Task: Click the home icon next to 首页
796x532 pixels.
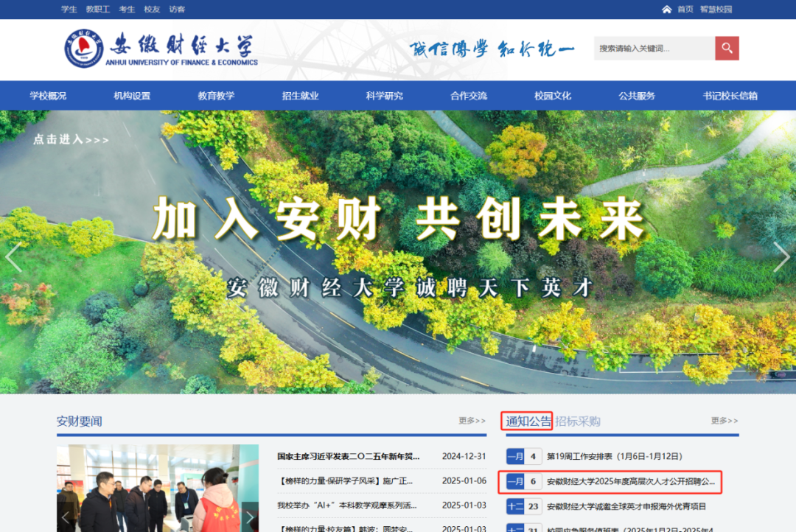Action: tap(666, 9)
